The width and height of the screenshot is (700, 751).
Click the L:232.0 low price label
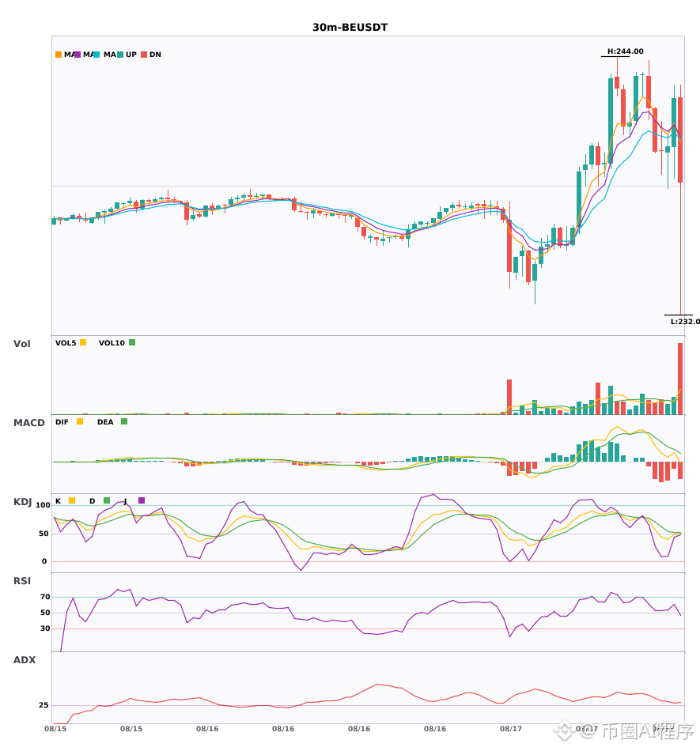(685, 322)
